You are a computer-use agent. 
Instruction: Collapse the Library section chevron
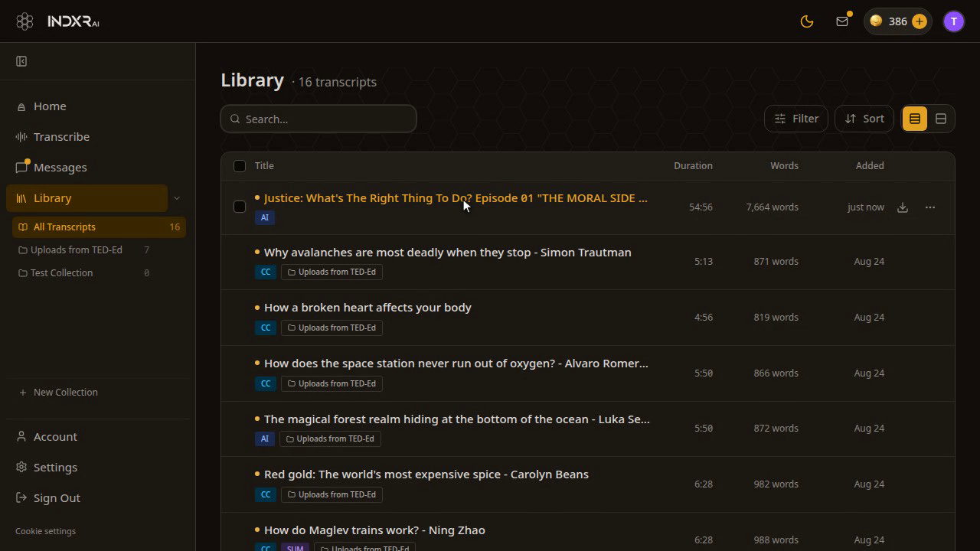click(177, 198)
